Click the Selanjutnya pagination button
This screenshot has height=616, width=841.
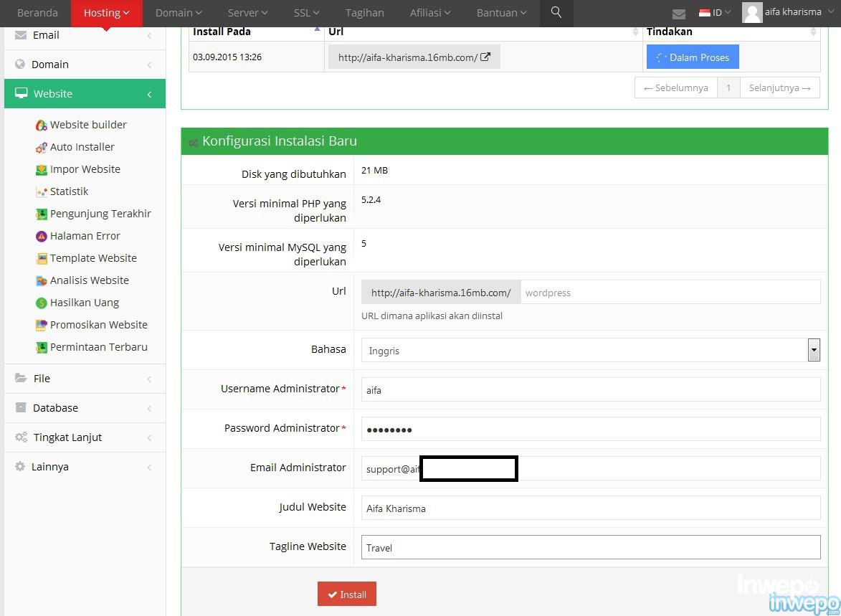[x=779, y=87]
